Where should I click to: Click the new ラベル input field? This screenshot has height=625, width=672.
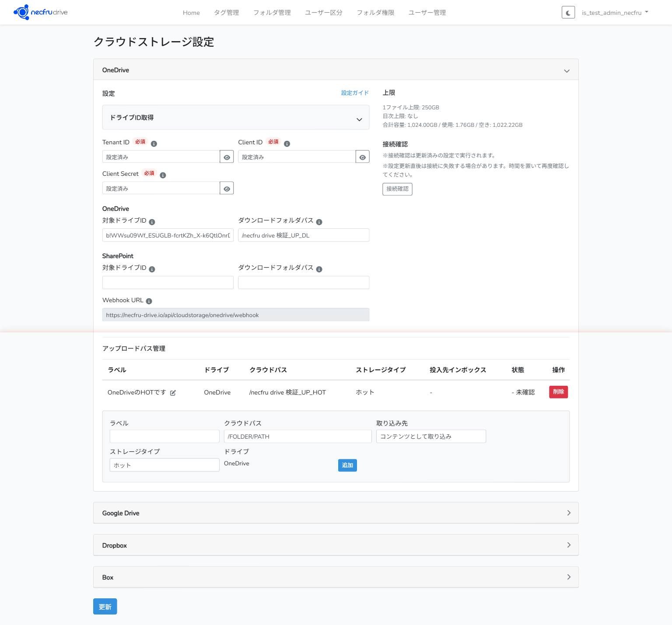(x=164, y=436)
